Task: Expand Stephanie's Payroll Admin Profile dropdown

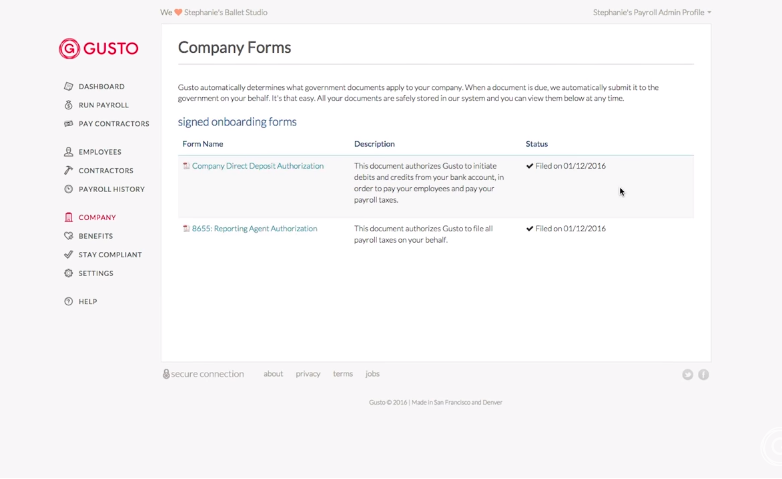Action: [x=652, y=12]
